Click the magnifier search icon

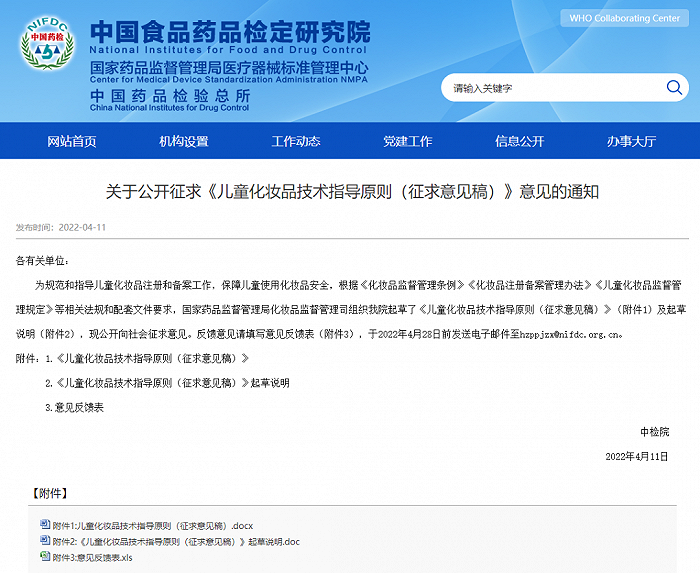(x=674, y=87)
